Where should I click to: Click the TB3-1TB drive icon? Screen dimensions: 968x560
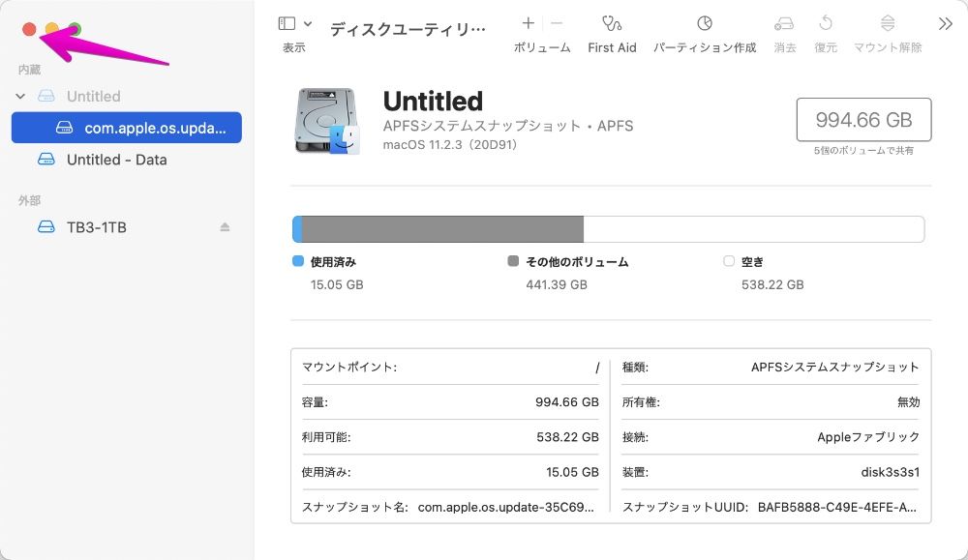coord(46,227)
